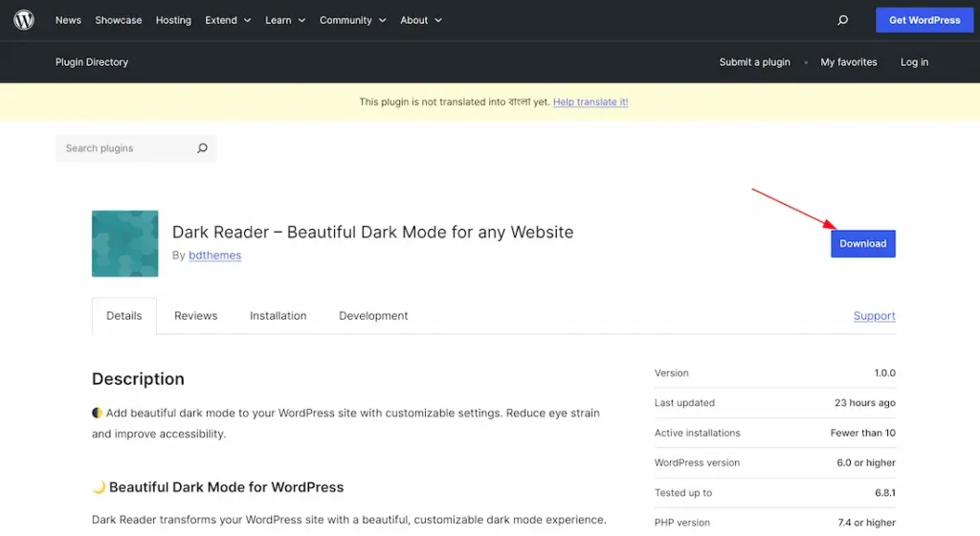Image resolution: width=980 pixels, height=536 pixels.
Task: Expand the Extend dropdown menu
Action: pos(228,20)
